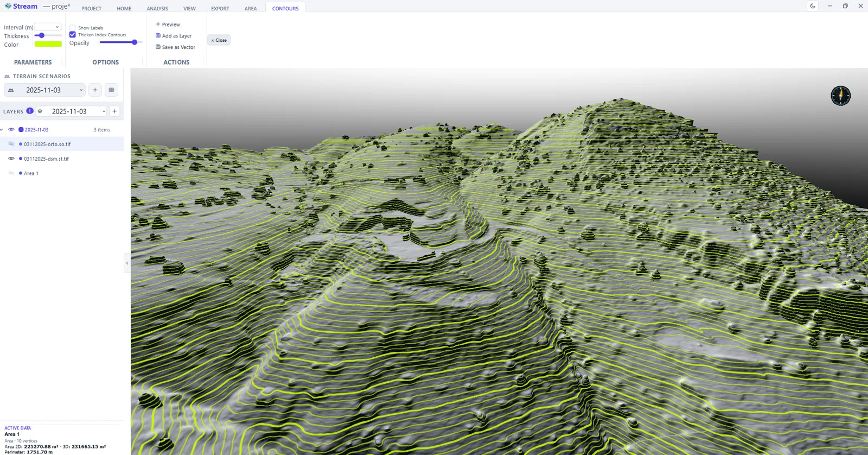Viewport: 868px width, 455px height.
Task: Open the PROJECT tab
Action: (x=91, y=9)
